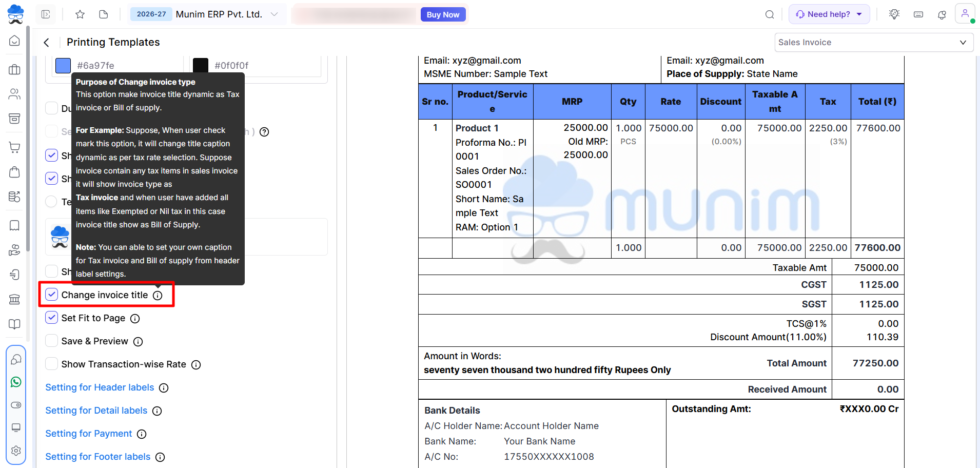This screenshot has width=980, height=468.
Task: Click the Outstanding Amt label
Action: (x=711, y=409)
